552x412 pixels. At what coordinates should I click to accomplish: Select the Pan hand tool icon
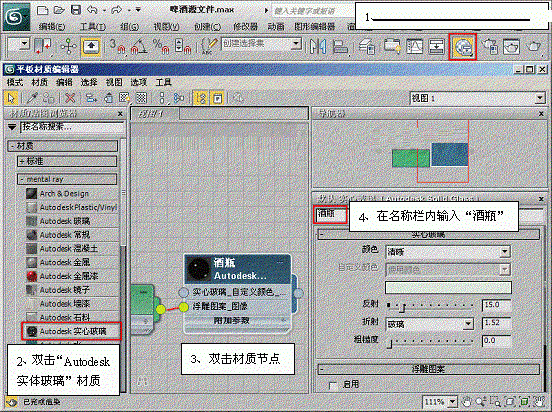tap(467, 401)
